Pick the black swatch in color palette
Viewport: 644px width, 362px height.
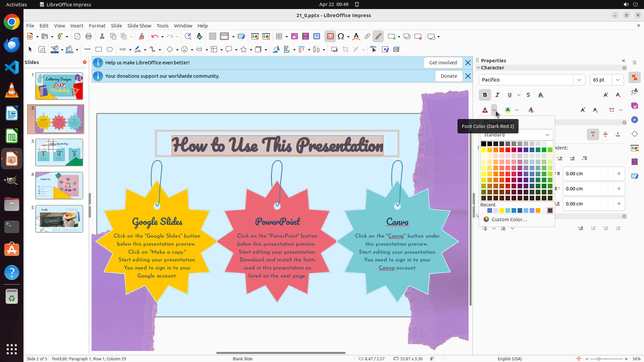coord(484,144)
